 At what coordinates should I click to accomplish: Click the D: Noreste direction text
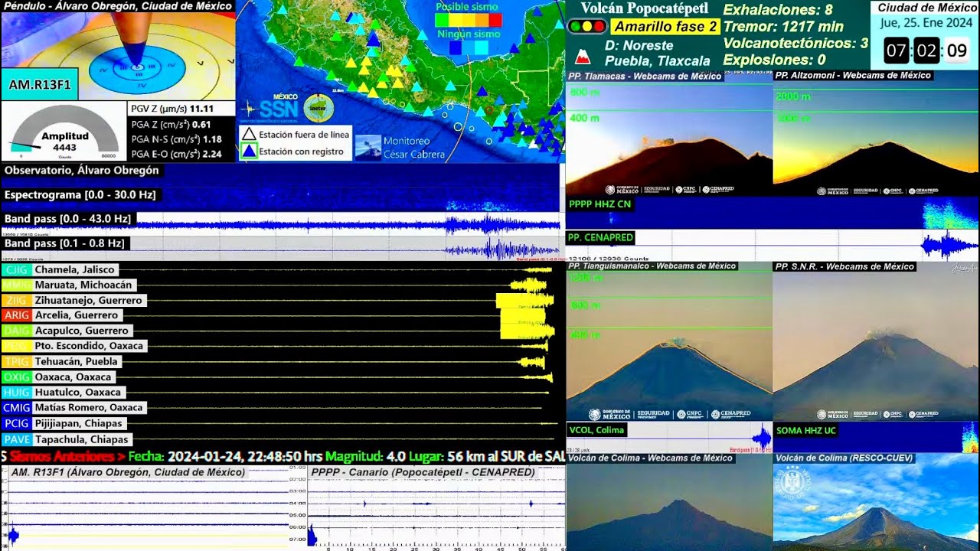coord(639,45)
